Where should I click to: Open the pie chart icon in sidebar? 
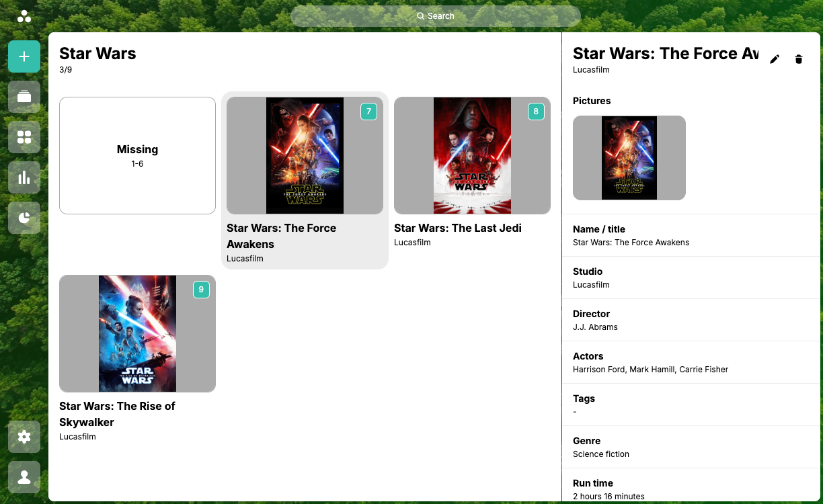[24, 218]
